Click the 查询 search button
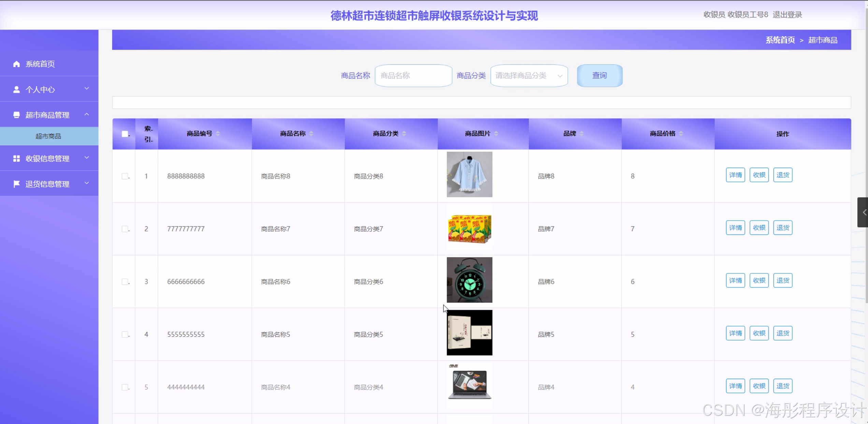 point(599,76)
